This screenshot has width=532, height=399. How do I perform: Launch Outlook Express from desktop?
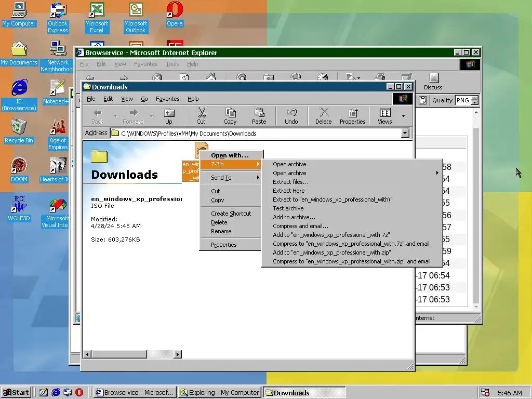tap(58, 18)
